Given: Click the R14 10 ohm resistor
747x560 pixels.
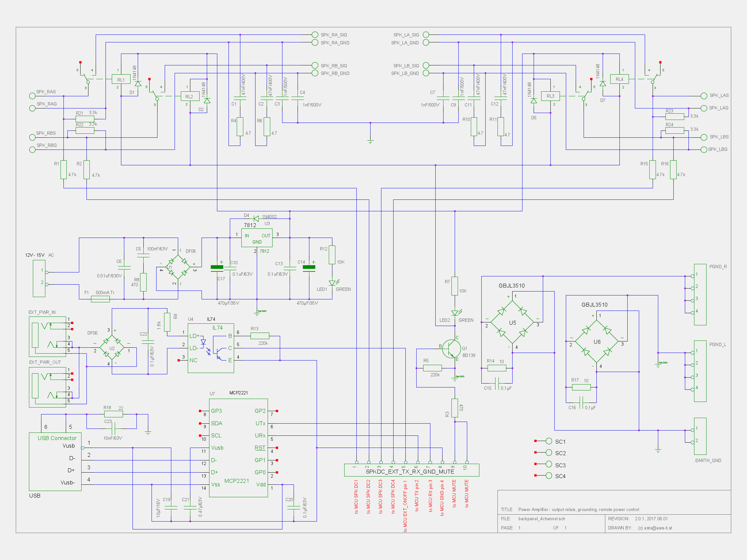Looking at the screenshot, I should coord(497,368).
